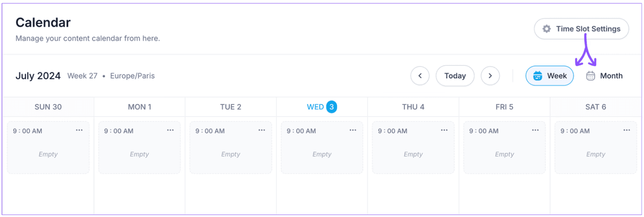Open the three-dot menu on Thursday's slot
This screenshot has height=217, width=644.
click(x=444, y=130)
